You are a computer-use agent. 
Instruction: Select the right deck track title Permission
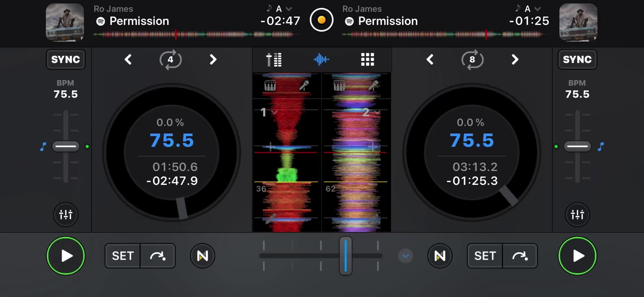pos(388,21)
